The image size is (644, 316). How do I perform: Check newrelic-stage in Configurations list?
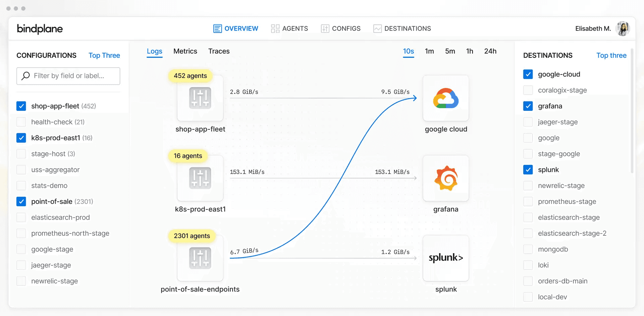pos(21,281)
